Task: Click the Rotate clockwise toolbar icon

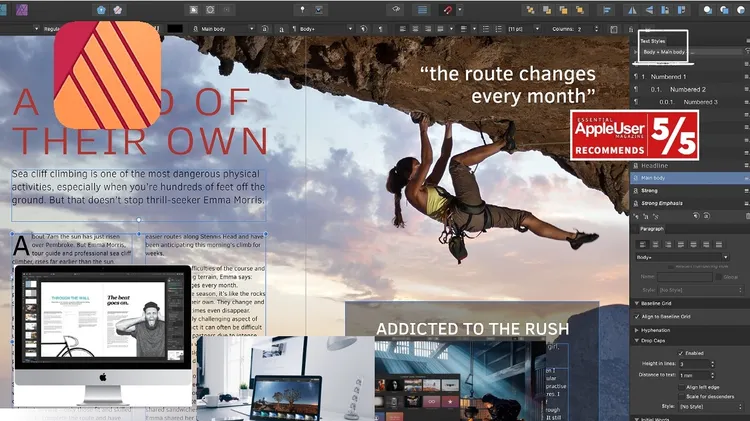Action: [682, 10]
